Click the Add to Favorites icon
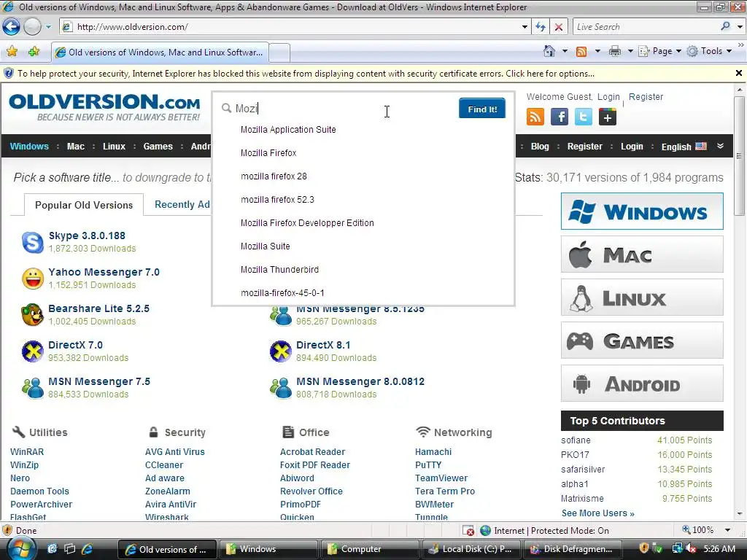This screenshot has height=560, width=747. (x=34, y=52)
